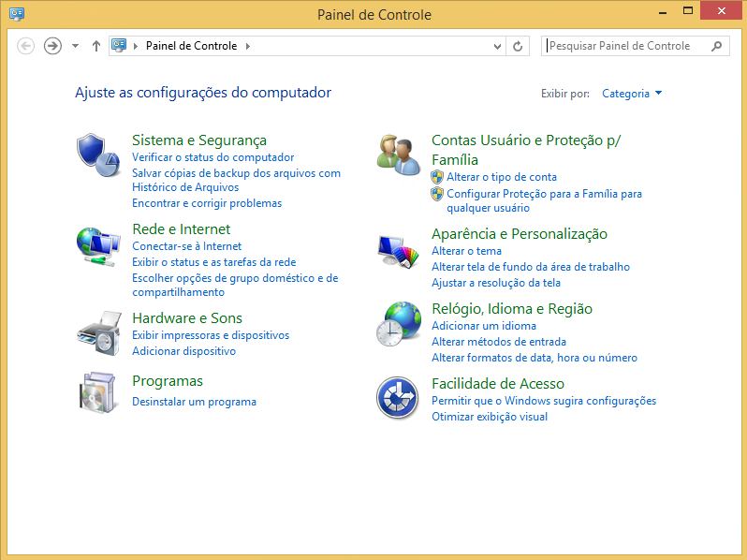Viewport: 747px width, 560px height.
Task: Open Verificar o status do computador
Action: 212,157
